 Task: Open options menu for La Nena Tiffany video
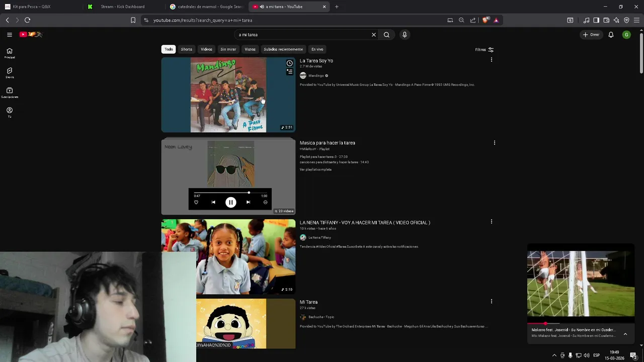point(492,221)
